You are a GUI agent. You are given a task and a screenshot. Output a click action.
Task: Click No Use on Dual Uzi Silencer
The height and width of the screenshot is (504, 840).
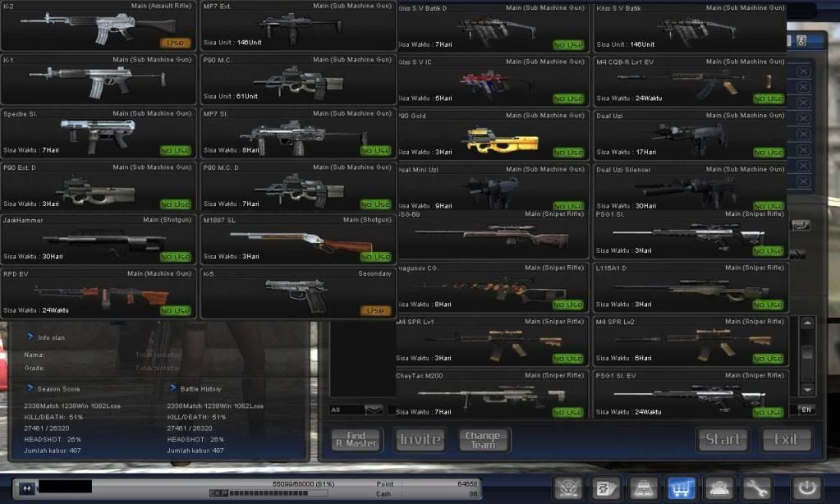click(x=769, y=206)
